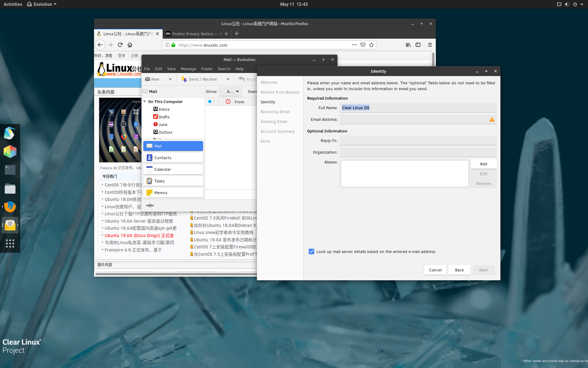Collapse the On This Computer folder tree
This screenshot has height=368, width=588.
click(145, 101)
